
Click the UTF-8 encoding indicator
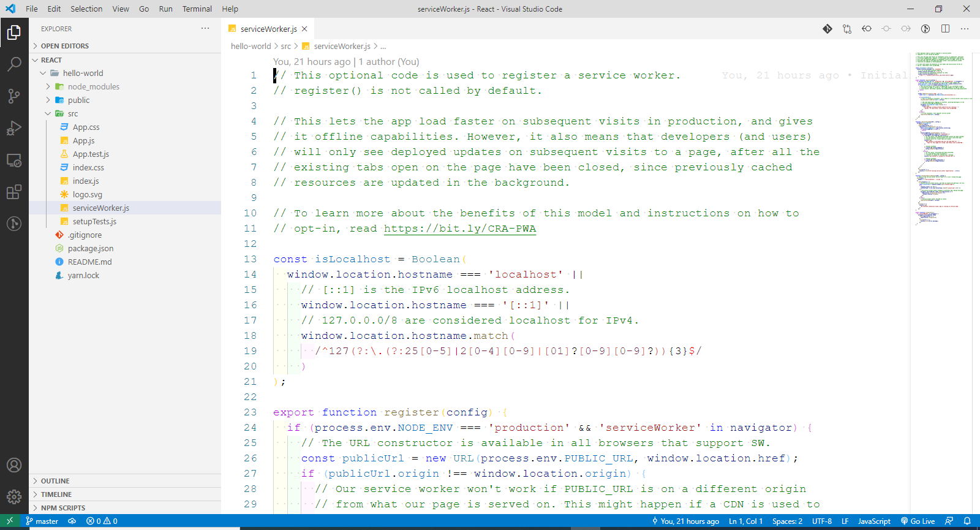click(x=822, y=521)
